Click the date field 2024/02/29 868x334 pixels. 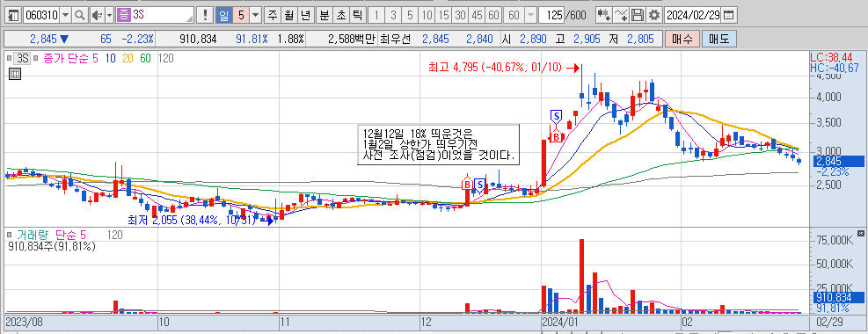(x=693, y=15)
